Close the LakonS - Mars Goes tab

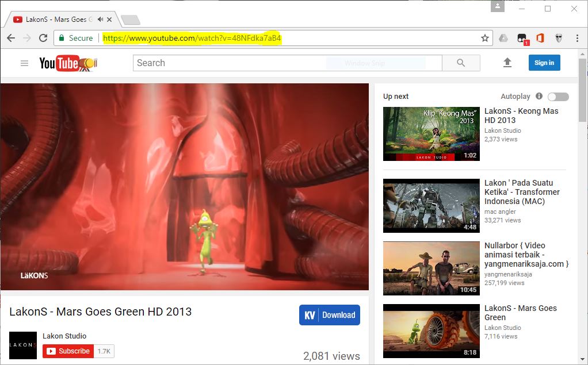pos(109,19)
